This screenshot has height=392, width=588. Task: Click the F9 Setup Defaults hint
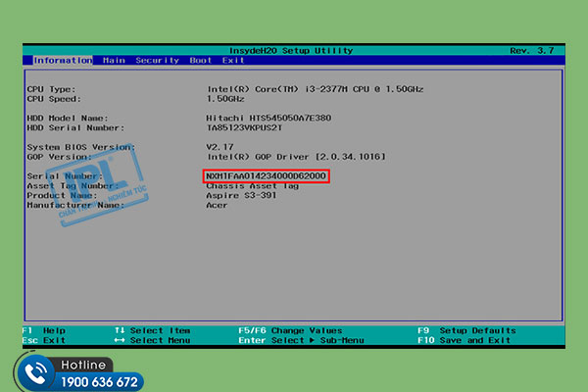tap(466, 330)
